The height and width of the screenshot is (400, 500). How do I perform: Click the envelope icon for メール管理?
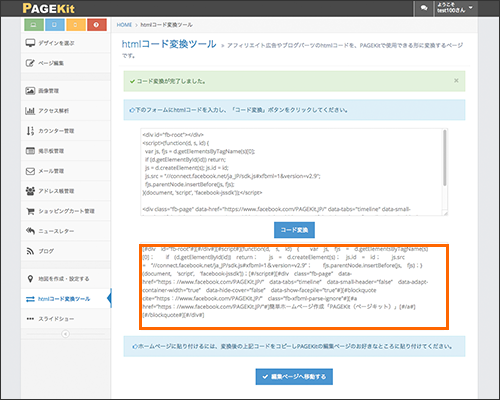pyautogui.click(x=30, y=171)
